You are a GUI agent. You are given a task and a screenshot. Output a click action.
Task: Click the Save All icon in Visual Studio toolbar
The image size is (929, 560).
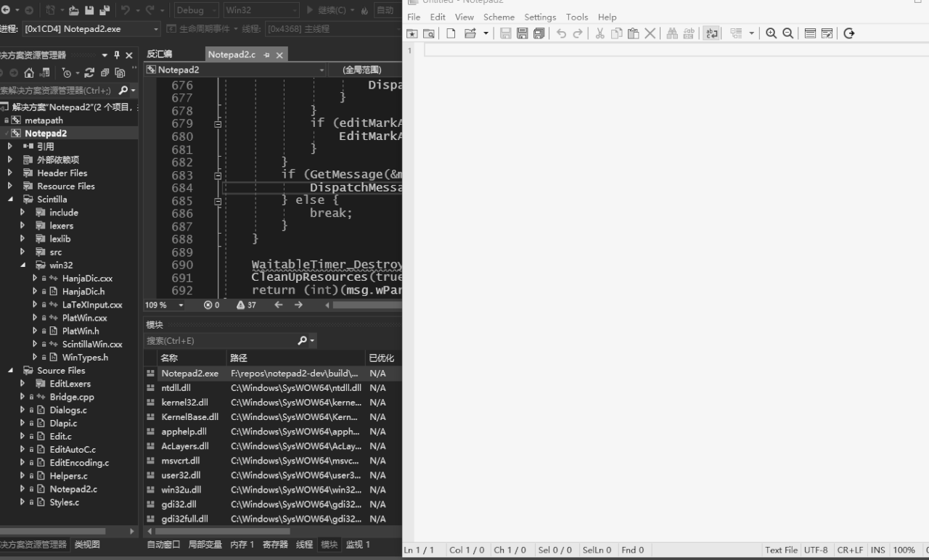105,10
